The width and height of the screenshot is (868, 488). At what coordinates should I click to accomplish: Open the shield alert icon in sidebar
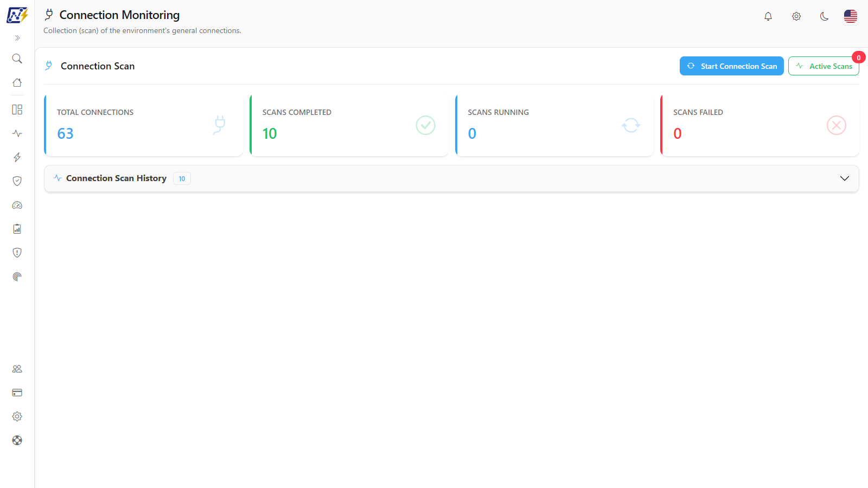17,253
